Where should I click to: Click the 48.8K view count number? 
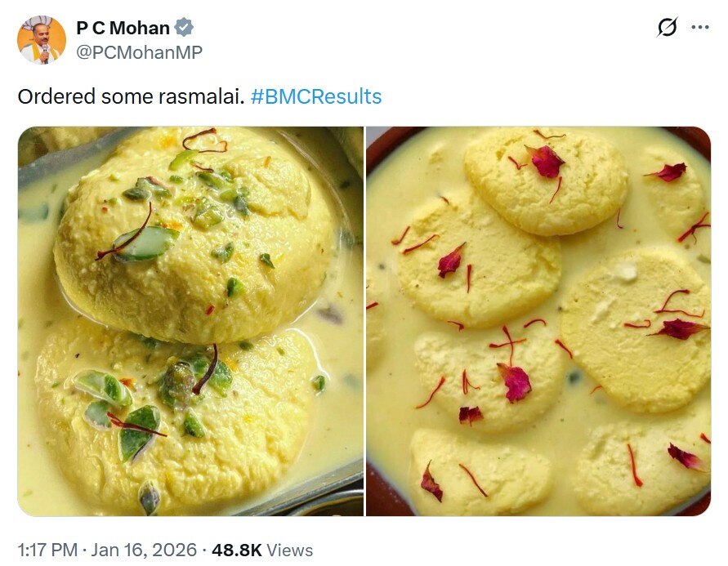(234, 550)
